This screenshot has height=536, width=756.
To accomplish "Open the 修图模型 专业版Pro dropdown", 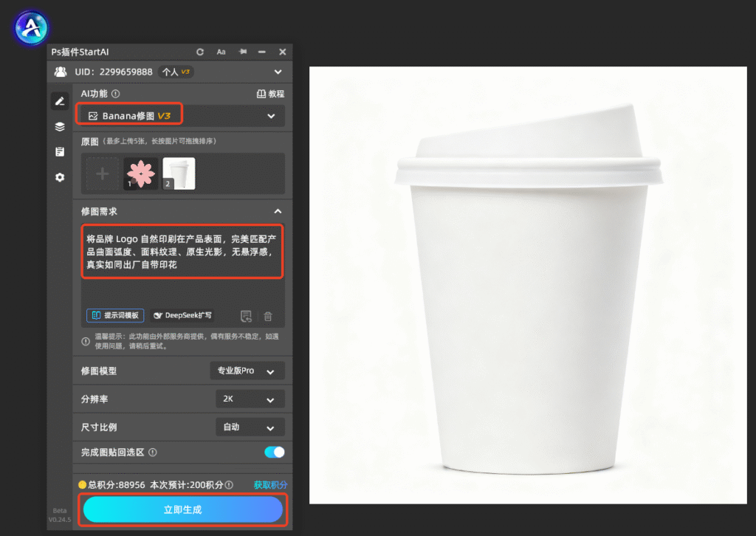I will click(x=247, y=371).
